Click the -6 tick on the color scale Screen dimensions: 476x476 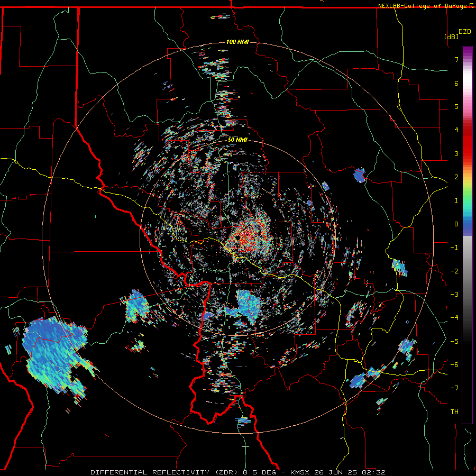click(454, 364)
